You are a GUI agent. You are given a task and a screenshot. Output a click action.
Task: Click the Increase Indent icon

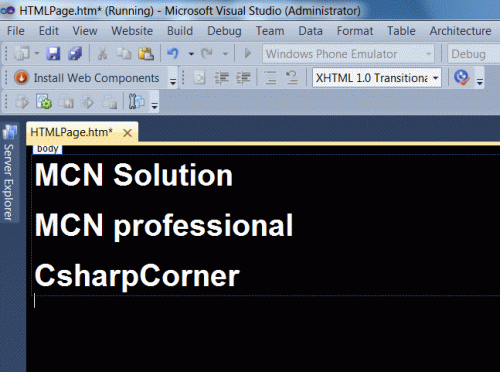[x=243, y=78]
